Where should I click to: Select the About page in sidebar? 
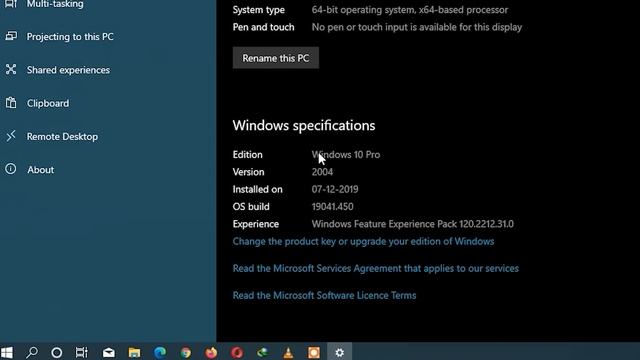40,170
